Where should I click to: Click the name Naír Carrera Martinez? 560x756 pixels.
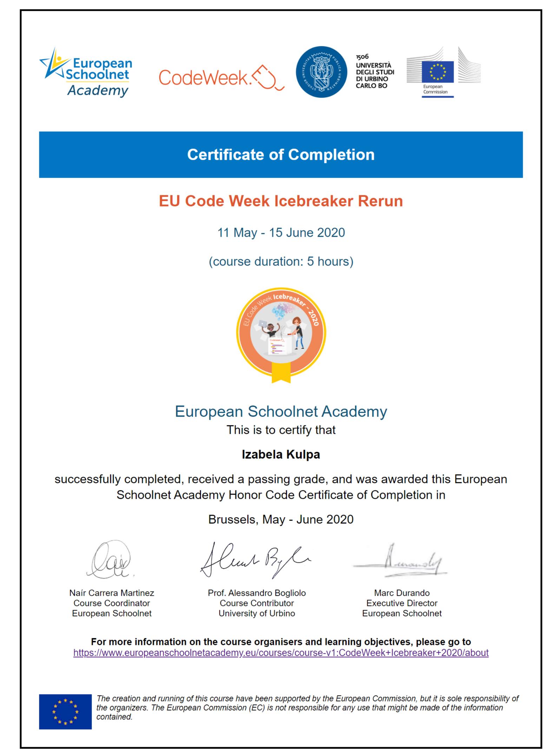(x=112, y=593)
